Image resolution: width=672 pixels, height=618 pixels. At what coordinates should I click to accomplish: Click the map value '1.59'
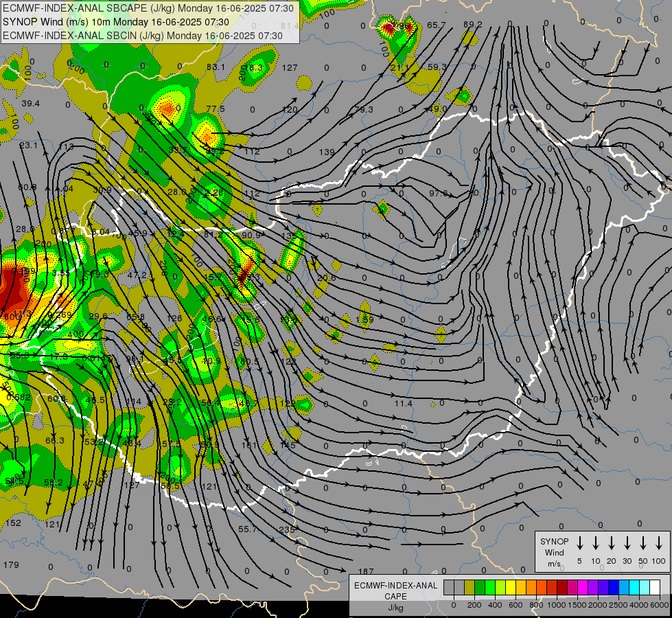click(364, 319)
